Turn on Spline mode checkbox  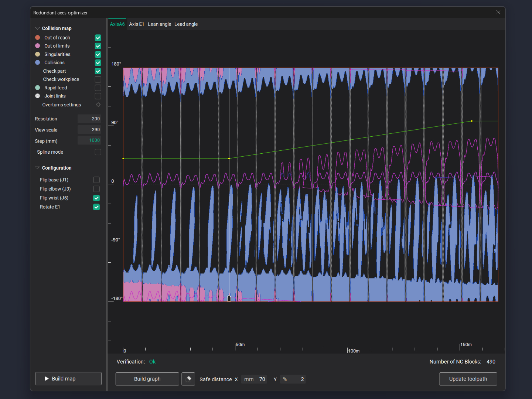[98, 152]
